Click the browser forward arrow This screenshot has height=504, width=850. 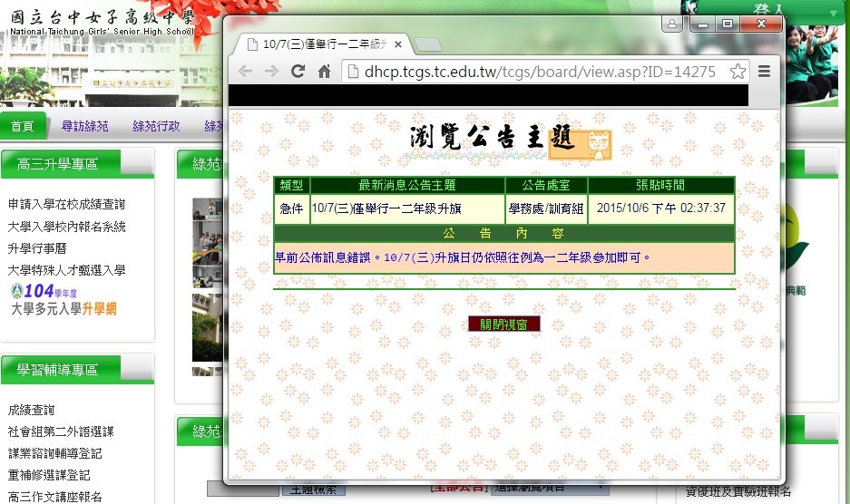coord(271,72)
